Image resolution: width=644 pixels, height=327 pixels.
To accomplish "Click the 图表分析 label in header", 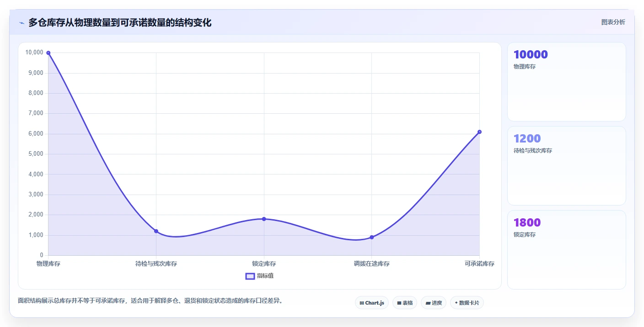I will (613, 22).
